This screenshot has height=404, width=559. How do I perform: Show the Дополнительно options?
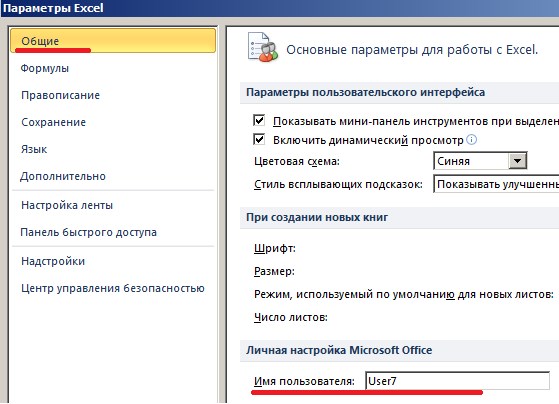tap(63, 176)
